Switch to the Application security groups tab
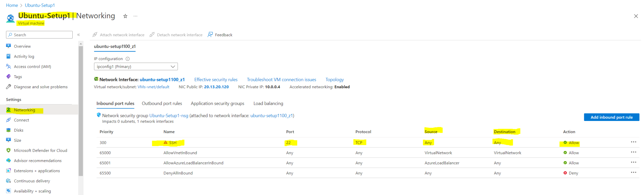 pyautogui.click(x=217, y=103)
